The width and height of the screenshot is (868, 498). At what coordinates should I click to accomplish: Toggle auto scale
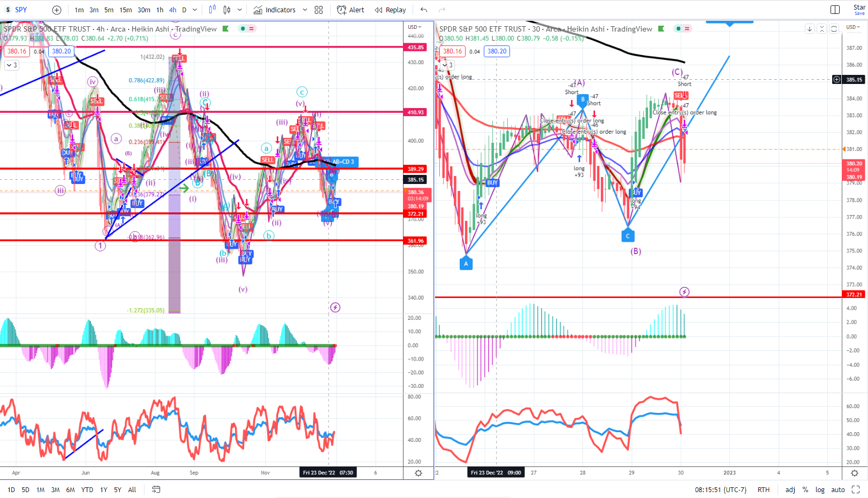[x=838, y=489]
